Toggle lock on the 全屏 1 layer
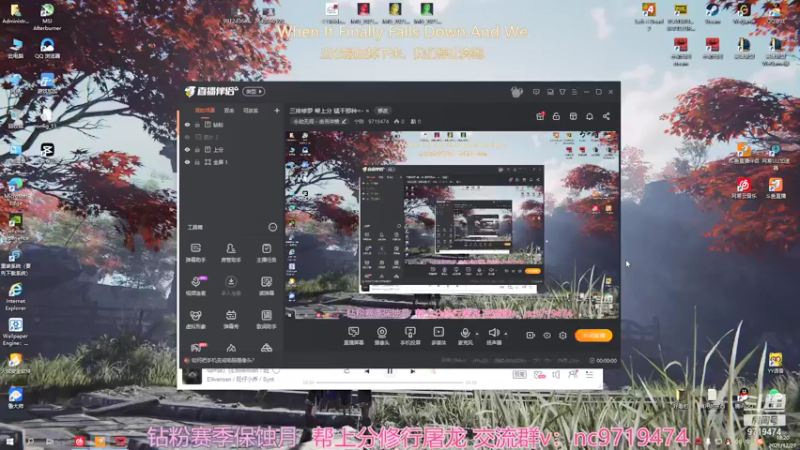800x450 pixels. click(197, 162)
